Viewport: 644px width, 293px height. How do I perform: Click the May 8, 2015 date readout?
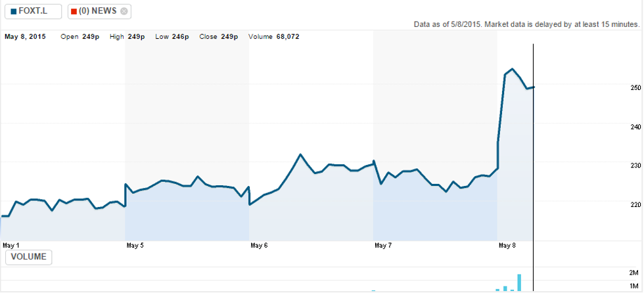coord(26,37)
